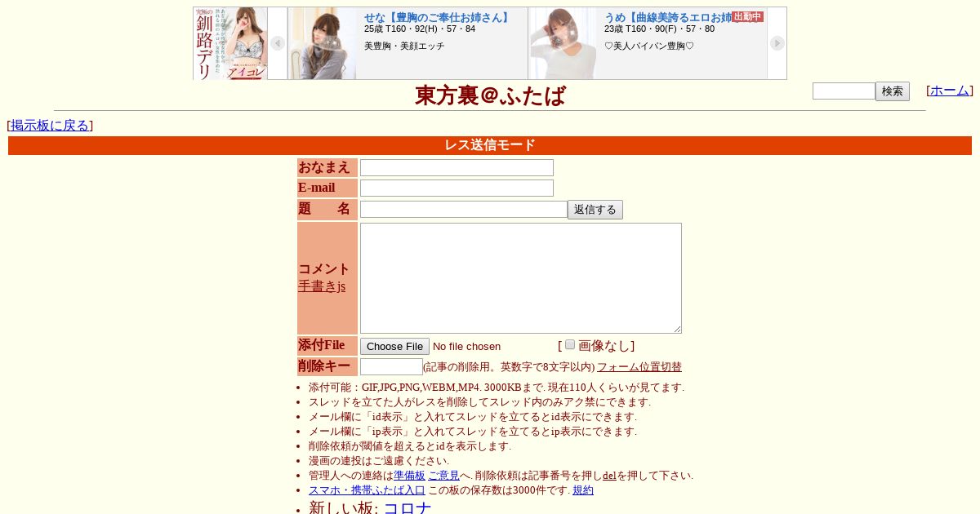Click the 添付File row label
980x514 pixels.
pos(327,345)
